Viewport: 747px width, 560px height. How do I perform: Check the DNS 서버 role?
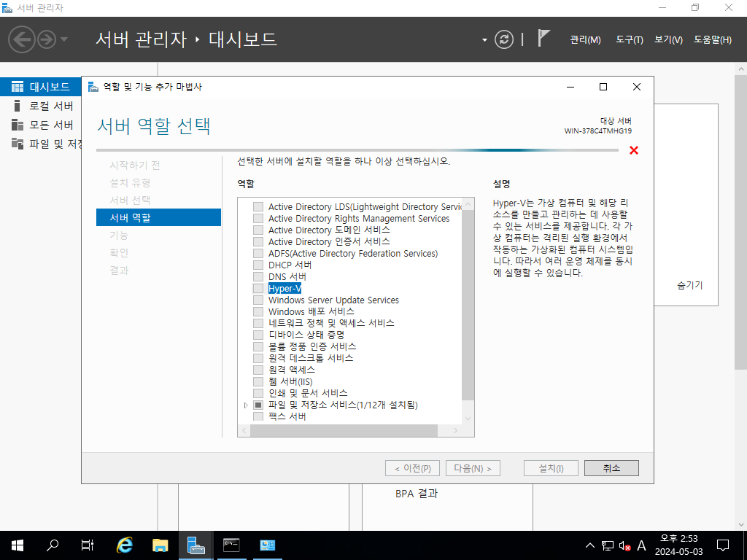pos(258,276)
